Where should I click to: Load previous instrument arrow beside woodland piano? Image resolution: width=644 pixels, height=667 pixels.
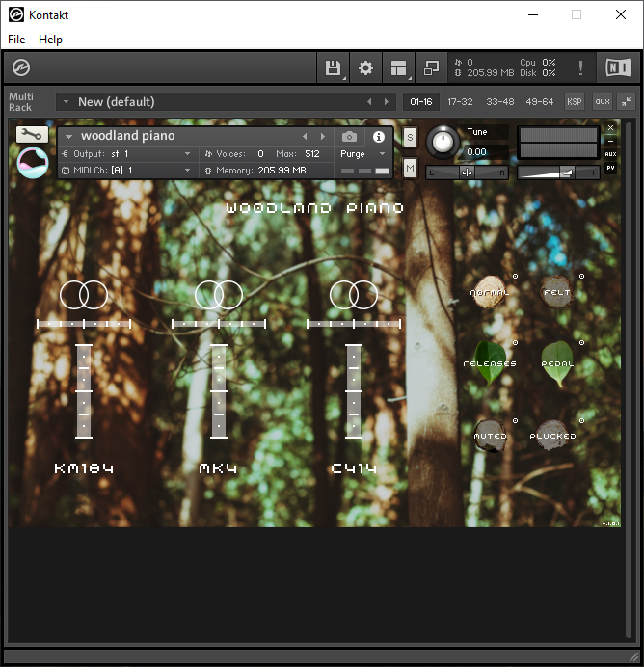[305, 137]
